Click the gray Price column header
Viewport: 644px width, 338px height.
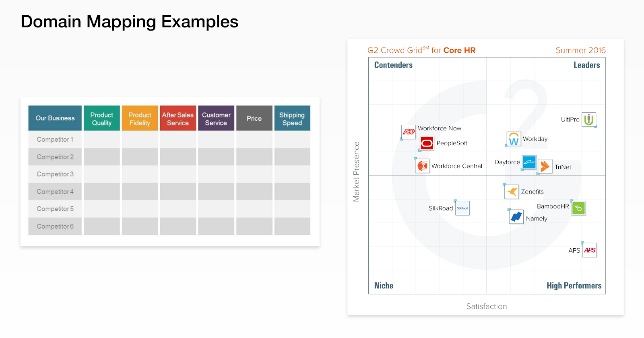(x=254, y=118)
